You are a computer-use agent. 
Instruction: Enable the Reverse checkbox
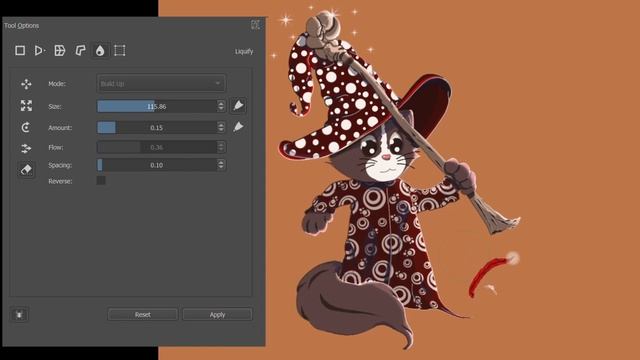[101, 180]
